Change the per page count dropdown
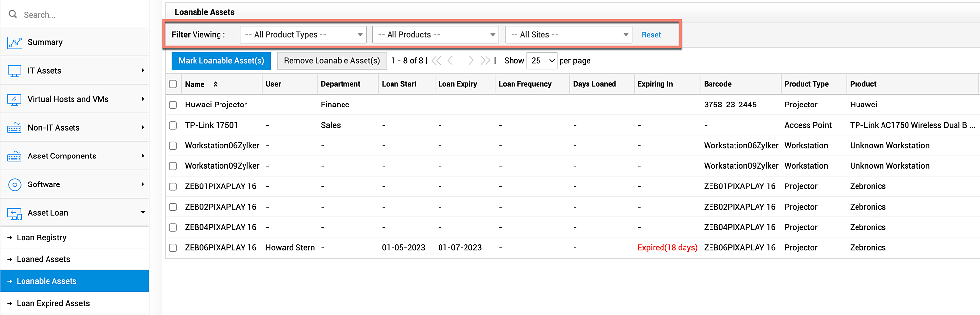Screen dimensions: 980x315 coord(542,61)
